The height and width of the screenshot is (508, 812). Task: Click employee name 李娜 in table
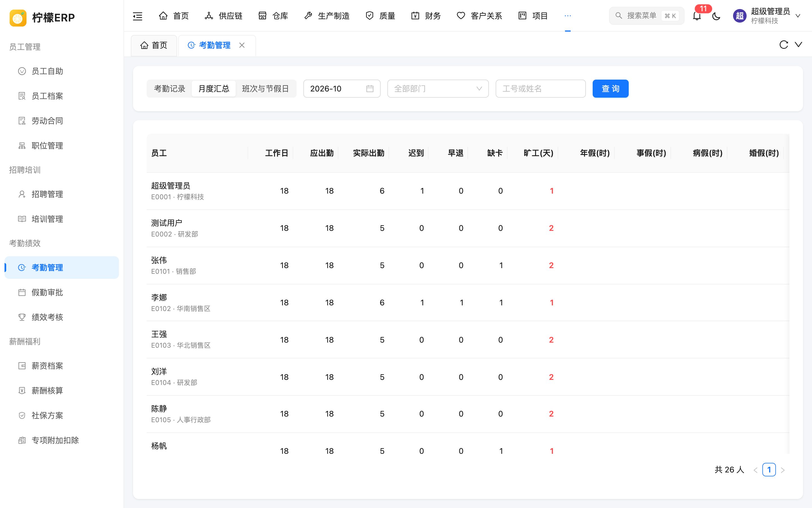coord(159,297)
